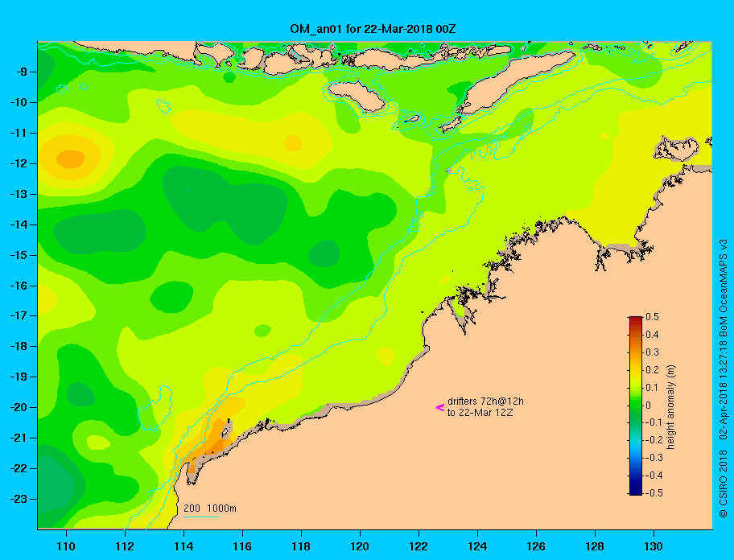Click the longitude label 122
This screenshot has width=734, height=560.
[x=419, y=546]
